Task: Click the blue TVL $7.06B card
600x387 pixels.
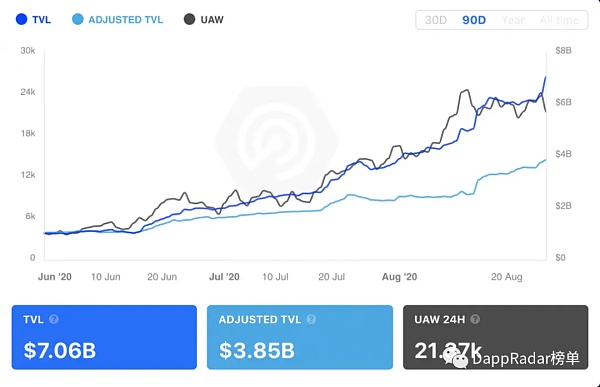Action: click(104, 337)
